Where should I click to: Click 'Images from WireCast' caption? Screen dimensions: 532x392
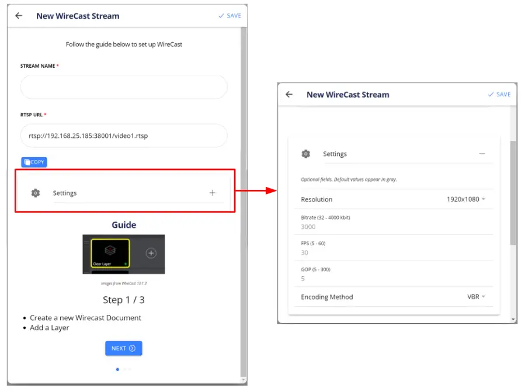coord(124,283)
